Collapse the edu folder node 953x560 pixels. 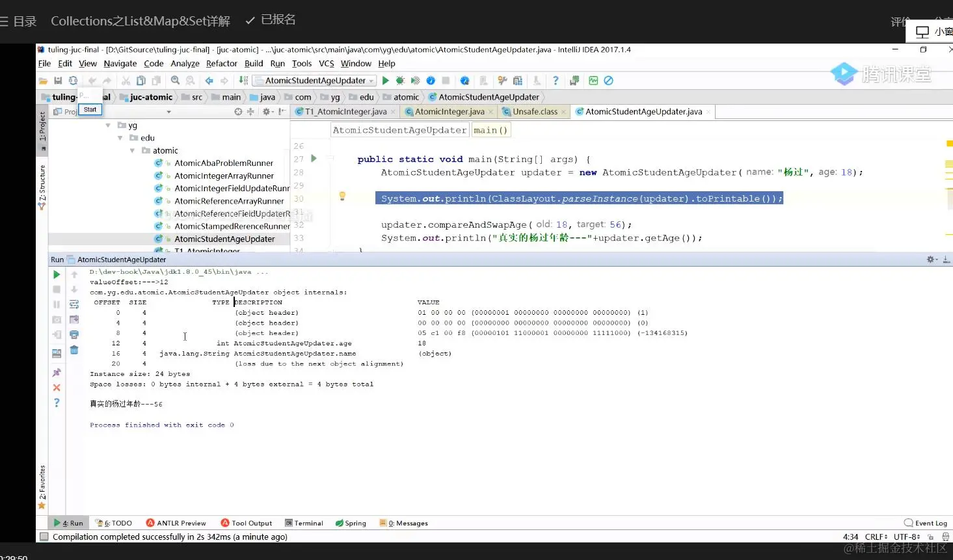point(120,138)
